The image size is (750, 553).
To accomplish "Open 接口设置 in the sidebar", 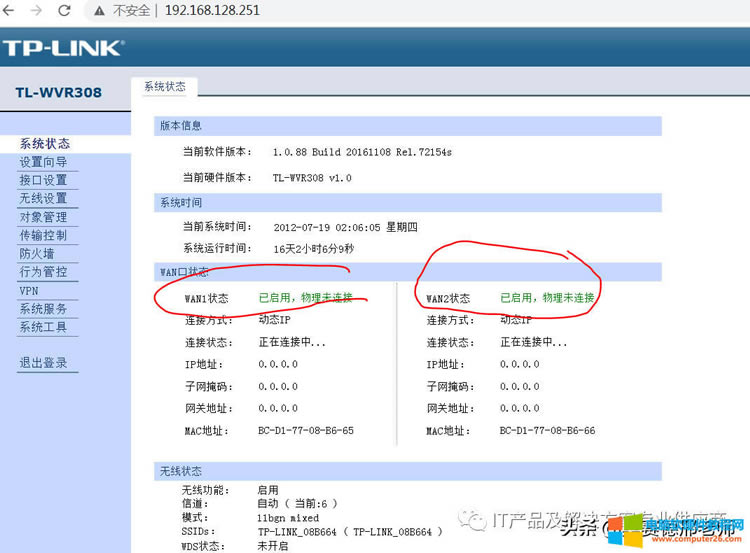I will click(43, 180).
